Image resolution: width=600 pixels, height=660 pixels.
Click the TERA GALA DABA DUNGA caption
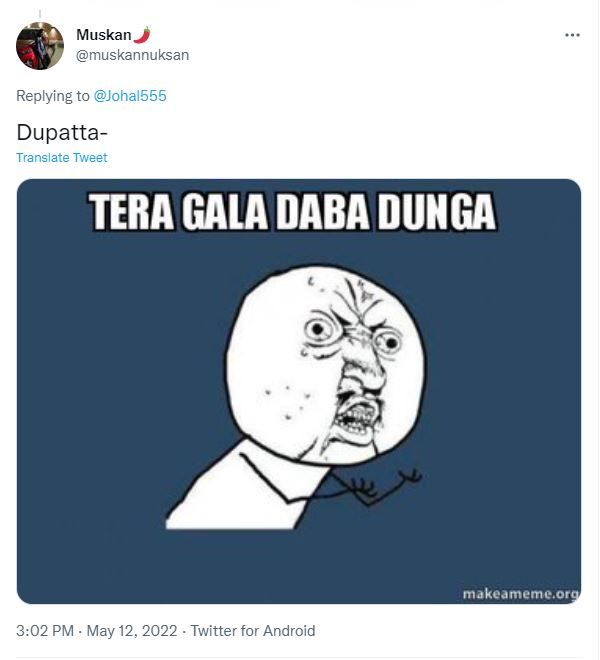(x=293, y=212)
